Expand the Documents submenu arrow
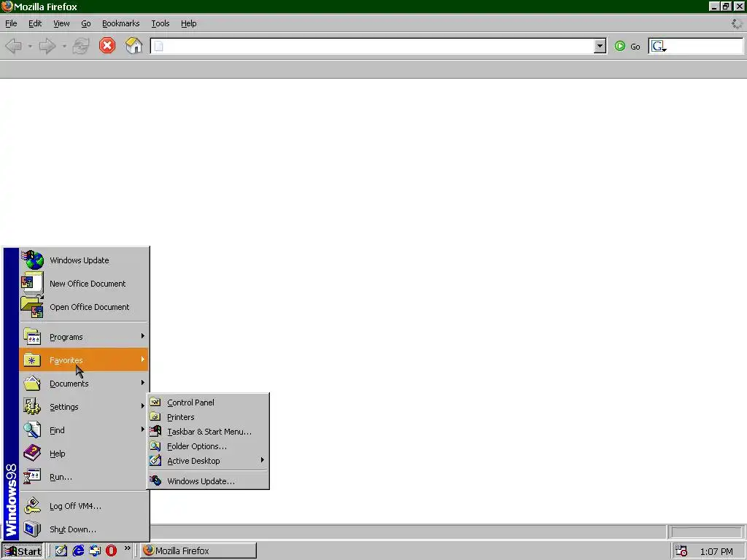This screenshot has width=747, height=560. [x=142, y=383]
